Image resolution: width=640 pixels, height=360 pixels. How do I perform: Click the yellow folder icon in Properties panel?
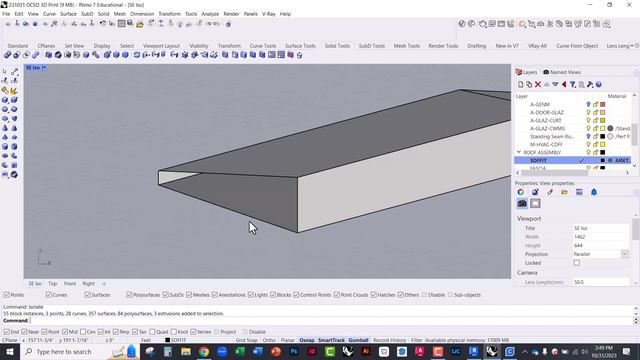pyautogui.click(x=564, y=192)
